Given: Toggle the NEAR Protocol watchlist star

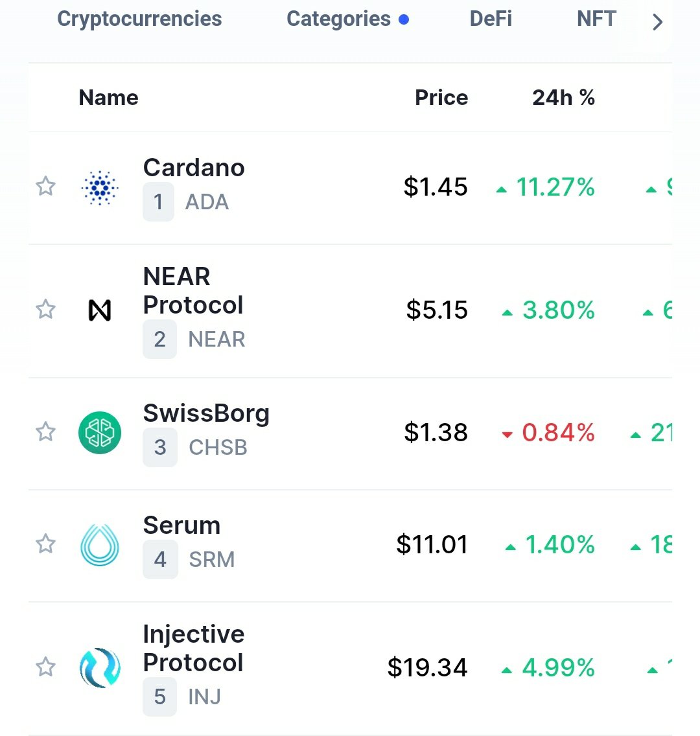Looking at the screenshot, I should (45, 310).
